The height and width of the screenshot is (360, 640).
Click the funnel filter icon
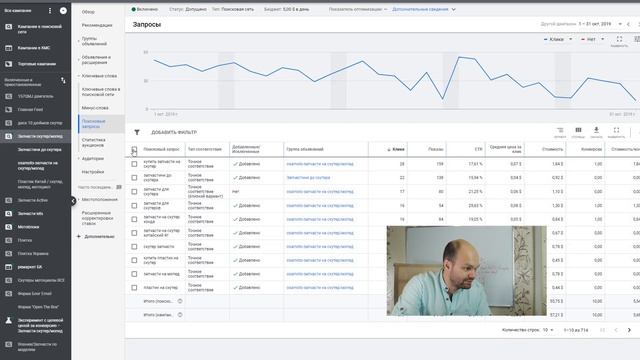(x=137, y=132)
